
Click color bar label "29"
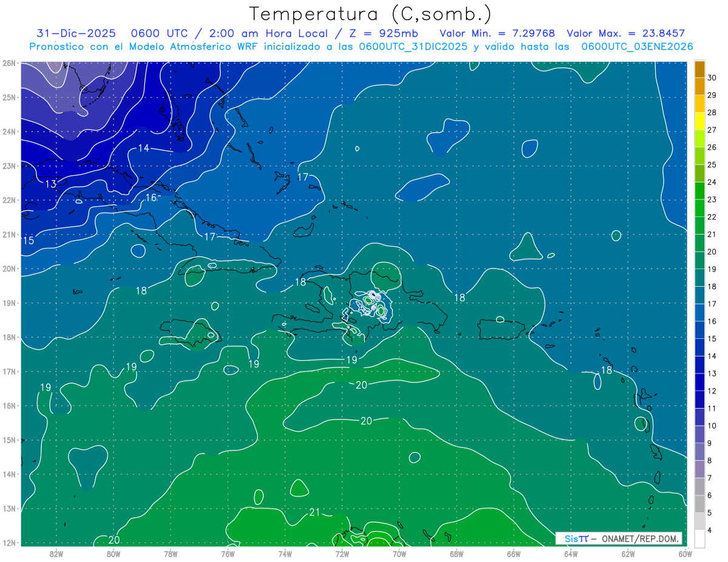point(712,95)
